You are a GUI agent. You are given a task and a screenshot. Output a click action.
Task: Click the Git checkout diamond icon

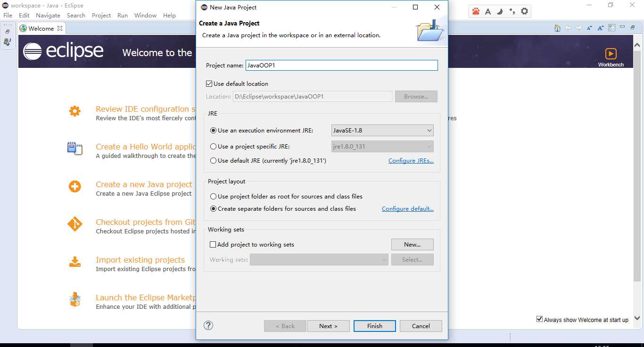pyautogui.click(x=74, y=224)
